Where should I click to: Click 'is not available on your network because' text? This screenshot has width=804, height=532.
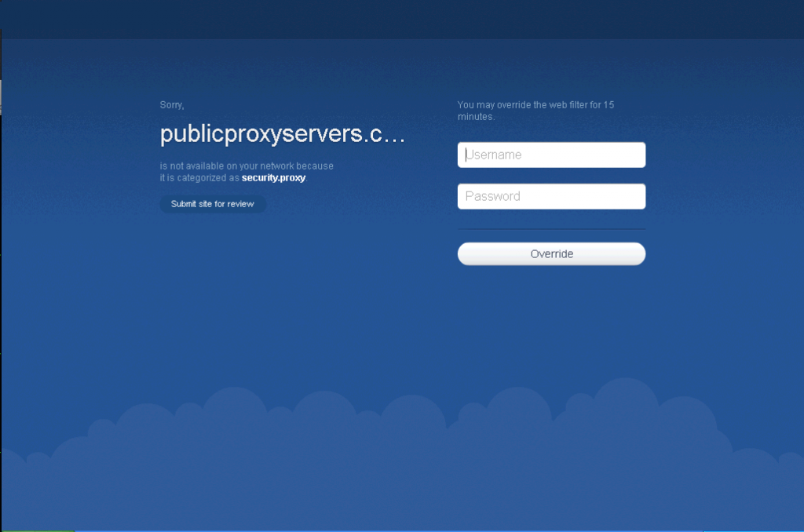click(x=247, y=166)
